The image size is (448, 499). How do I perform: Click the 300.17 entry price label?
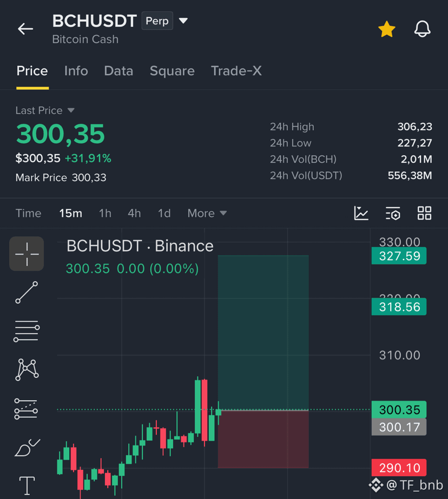pos(399,427)
